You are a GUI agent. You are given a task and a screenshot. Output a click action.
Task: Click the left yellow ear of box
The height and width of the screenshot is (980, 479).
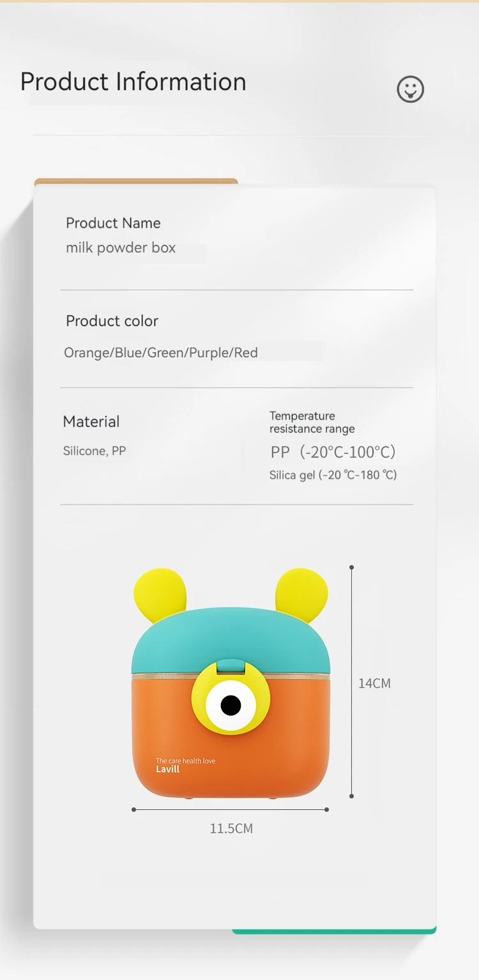pyautogui.click(x=160, y=593)
